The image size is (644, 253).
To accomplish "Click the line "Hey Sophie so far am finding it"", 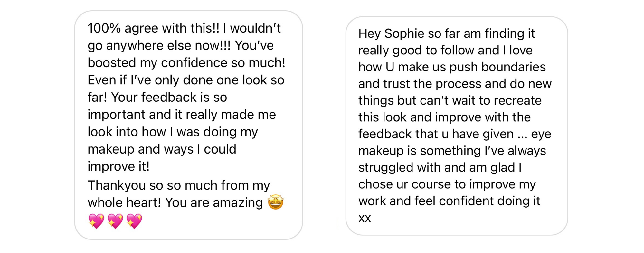I will point(447,34).
